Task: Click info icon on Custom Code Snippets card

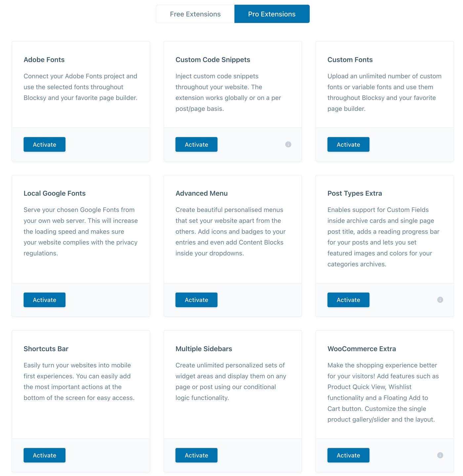Action: (x=288, y=144)
